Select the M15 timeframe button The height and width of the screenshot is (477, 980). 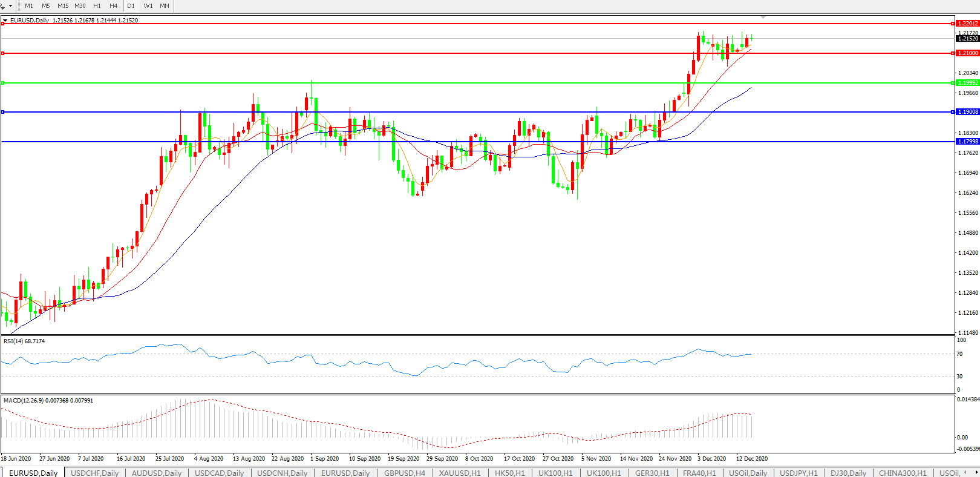point(63,6)
